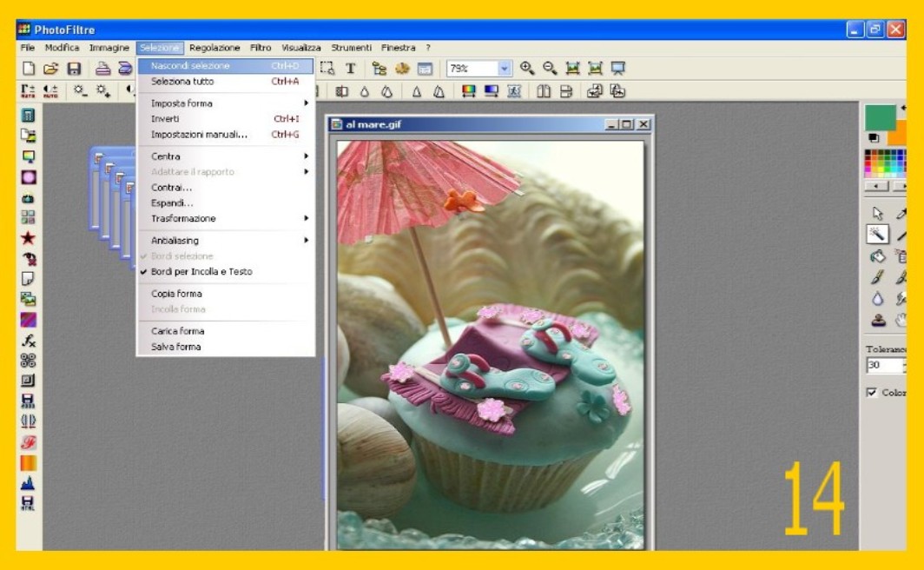Toggle Bordi per Incolla e Testo option
This screenshot has height=570, width=924.
tap(201, 272)
